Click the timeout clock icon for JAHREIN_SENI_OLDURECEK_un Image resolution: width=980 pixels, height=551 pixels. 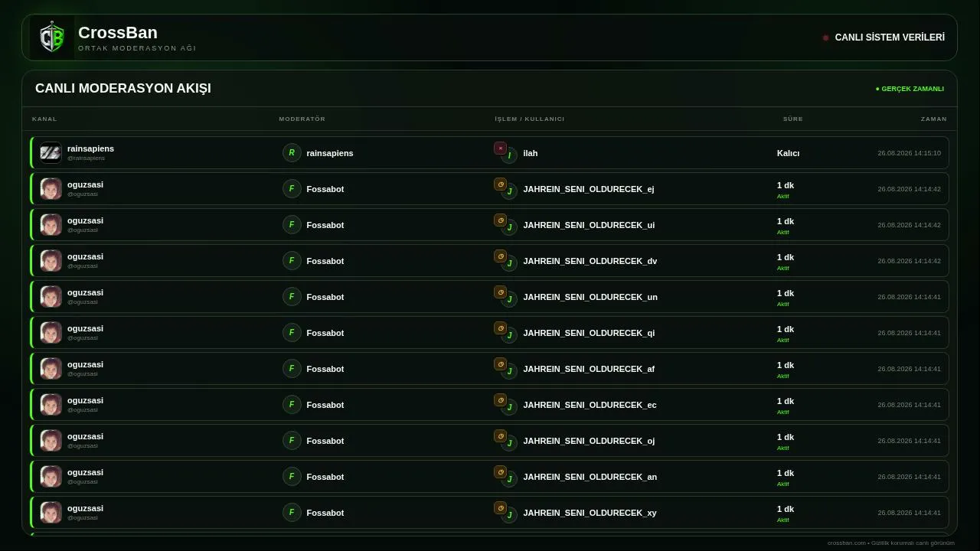coord(500,292)
